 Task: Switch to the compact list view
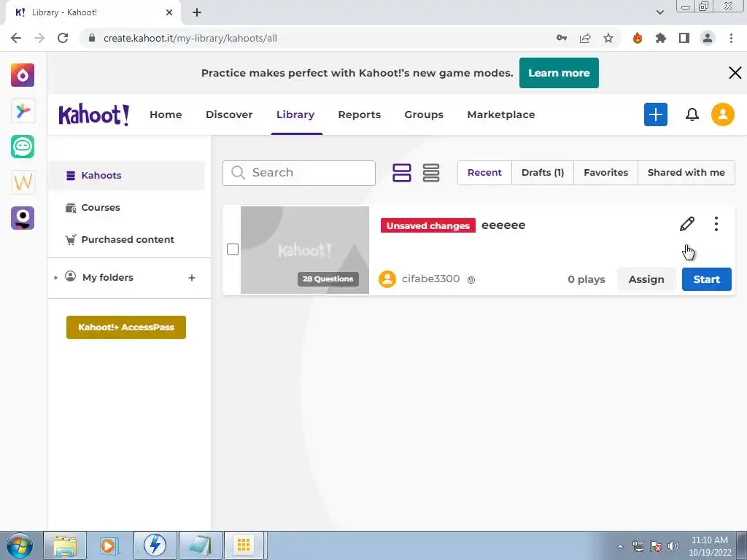tap(431, 172)
